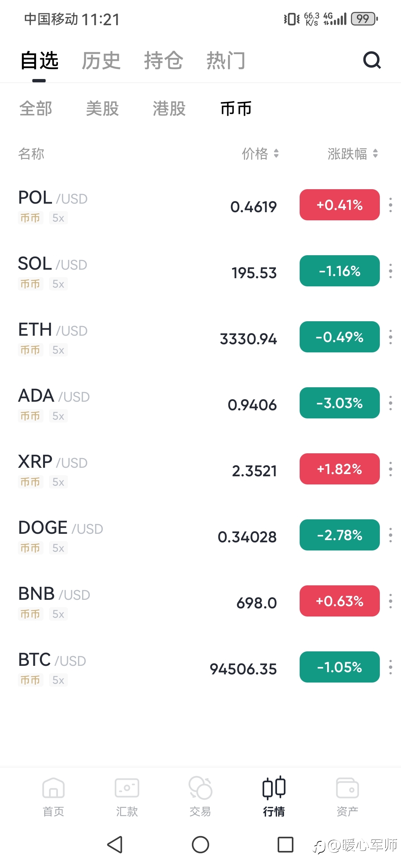Viewport: 401px width, 868px height.
Task: Tap the Android back triangle icon
Action: click(x=115, y=845)
